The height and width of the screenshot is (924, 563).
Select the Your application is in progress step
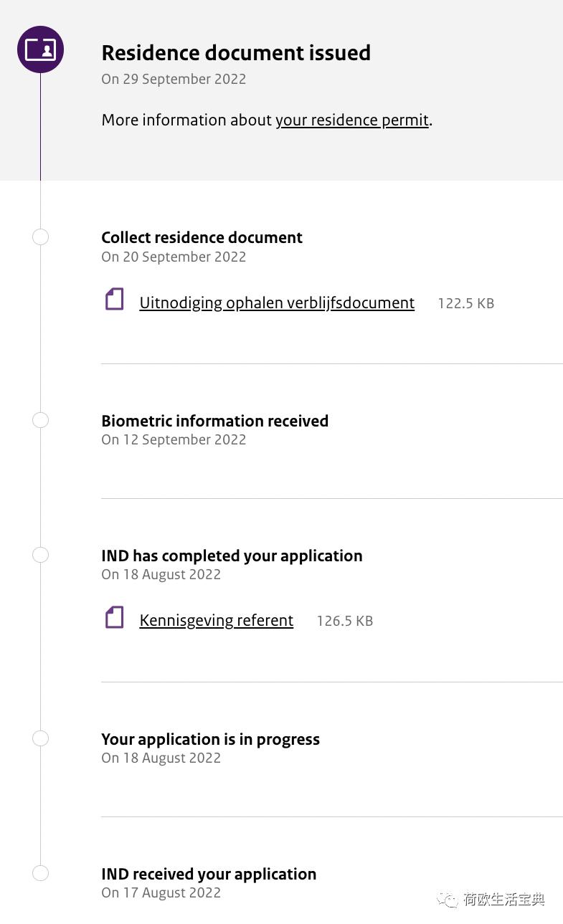210,739
